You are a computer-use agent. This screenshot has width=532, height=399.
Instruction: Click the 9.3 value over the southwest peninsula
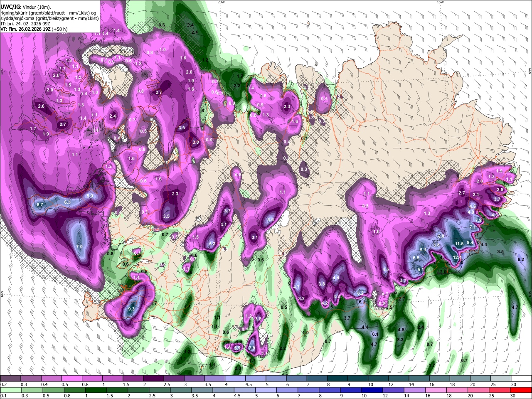(132, 309)
